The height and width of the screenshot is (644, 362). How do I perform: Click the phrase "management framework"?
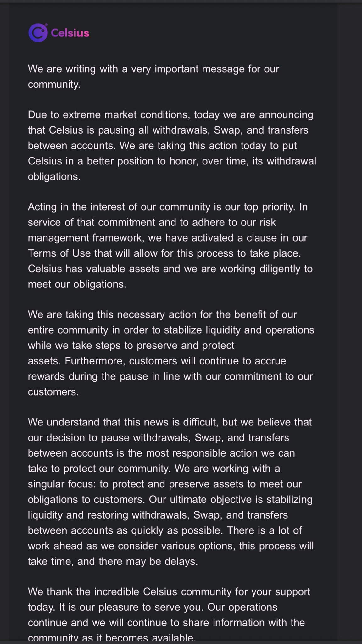click(x=86, y=238)
